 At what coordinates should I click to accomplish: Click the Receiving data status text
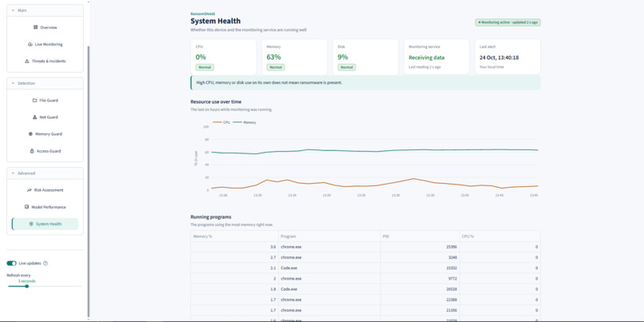pyautogui.click(x=427, y=58)
